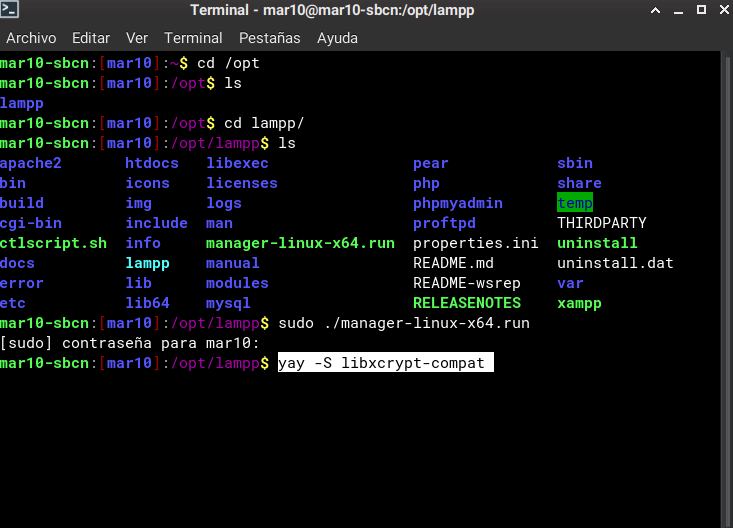Open the Ver menu

point(137,38)
